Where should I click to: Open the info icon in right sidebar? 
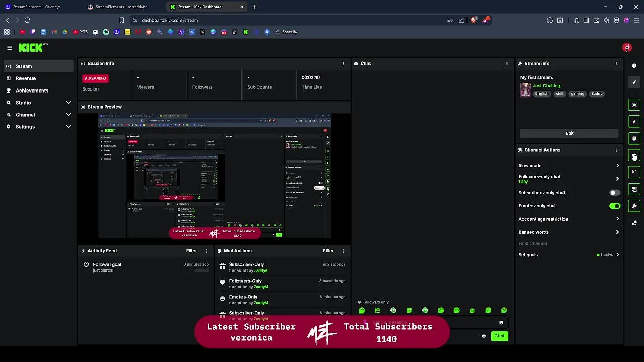[x=634, y=66]
